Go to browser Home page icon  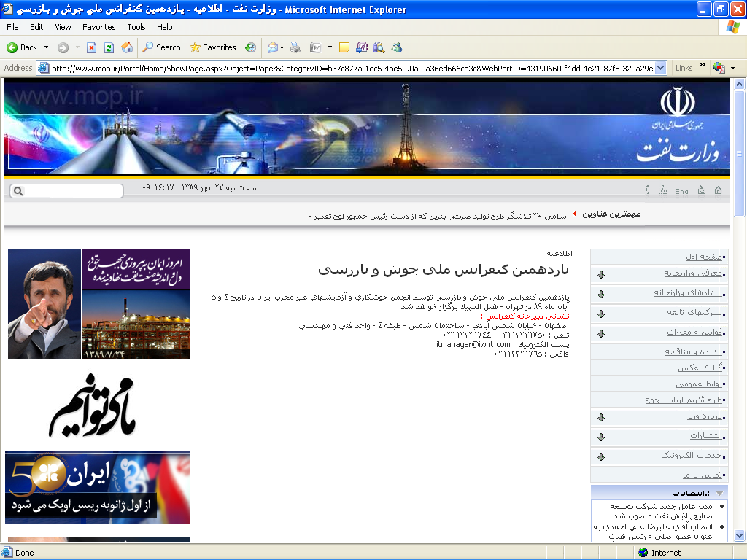coord(127,47)
